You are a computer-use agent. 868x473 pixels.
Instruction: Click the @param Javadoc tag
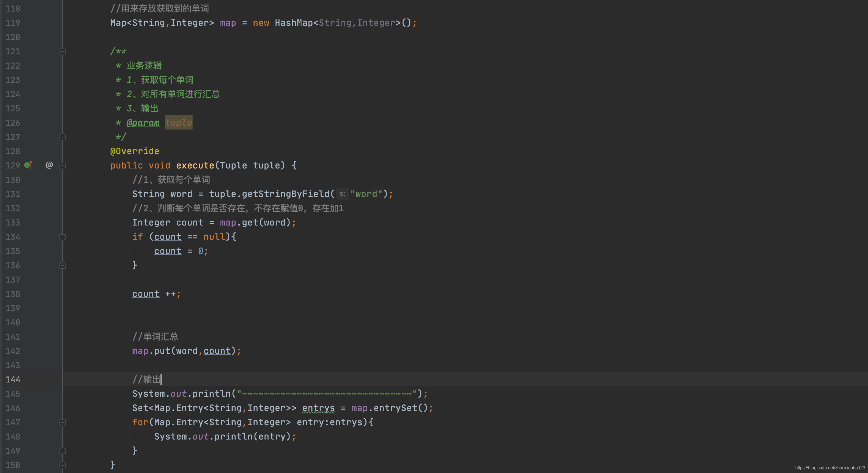click(x=143, y=123)
